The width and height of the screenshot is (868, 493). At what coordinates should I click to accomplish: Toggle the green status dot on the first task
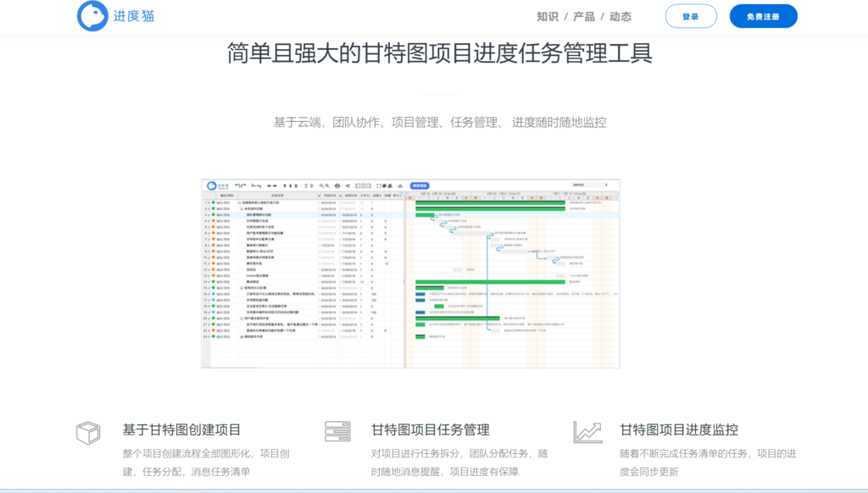213,202
